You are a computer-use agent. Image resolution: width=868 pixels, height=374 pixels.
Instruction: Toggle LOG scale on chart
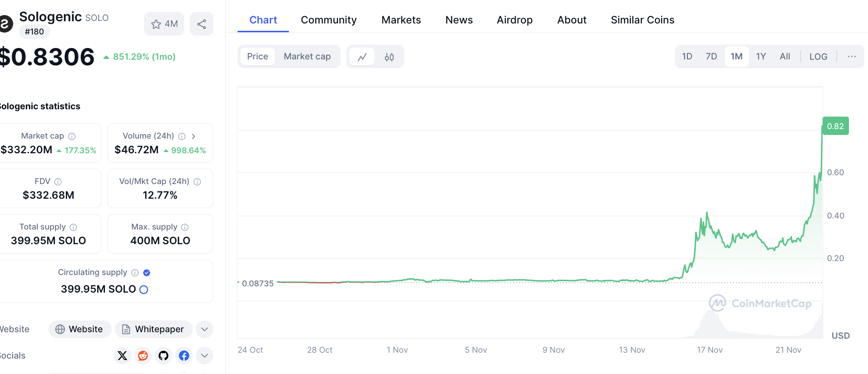pyautogui.click(x=818, y=56)
